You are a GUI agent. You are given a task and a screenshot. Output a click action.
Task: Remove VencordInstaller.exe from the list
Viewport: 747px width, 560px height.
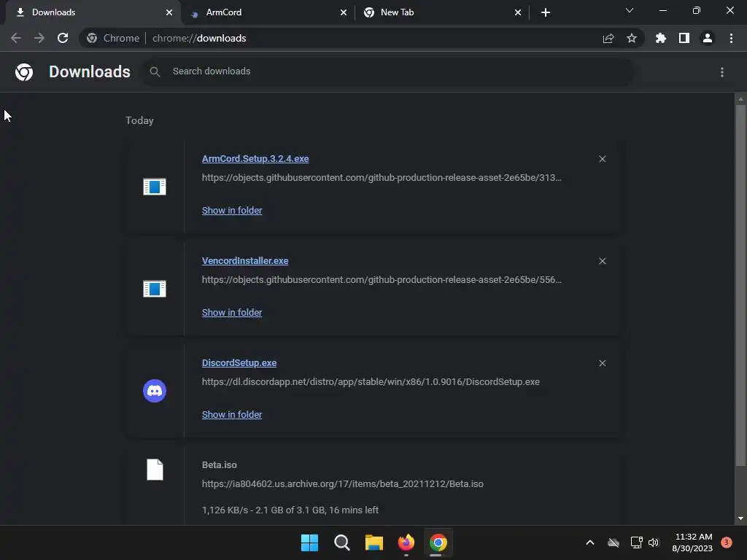coord(602,261)
